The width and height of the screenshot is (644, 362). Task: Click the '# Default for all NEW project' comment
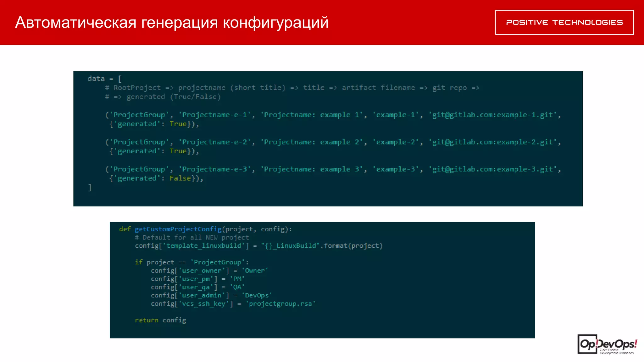pos(192,237)
